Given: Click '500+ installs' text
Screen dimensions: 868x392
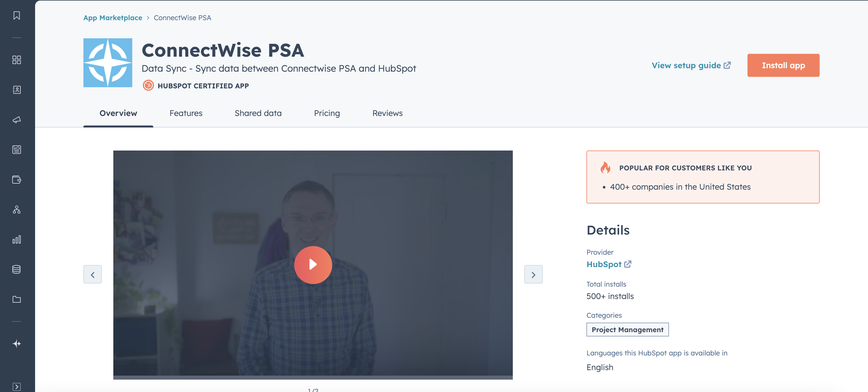Looking at the screenshot, I should (610, 296).
